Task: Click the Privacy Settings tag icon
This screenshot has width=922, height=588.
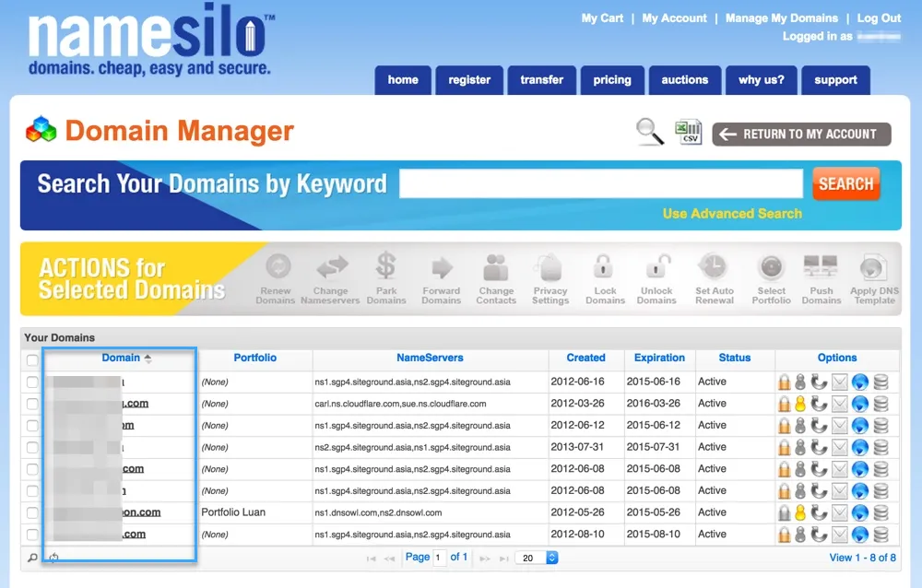Action: pos(550,267)
